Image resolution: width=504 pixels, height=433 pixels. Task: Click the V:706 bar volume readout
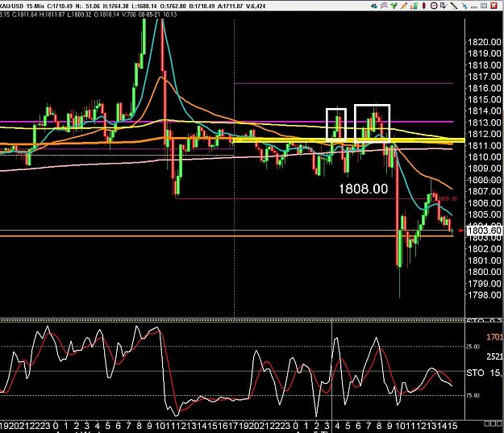click(130, 15)
